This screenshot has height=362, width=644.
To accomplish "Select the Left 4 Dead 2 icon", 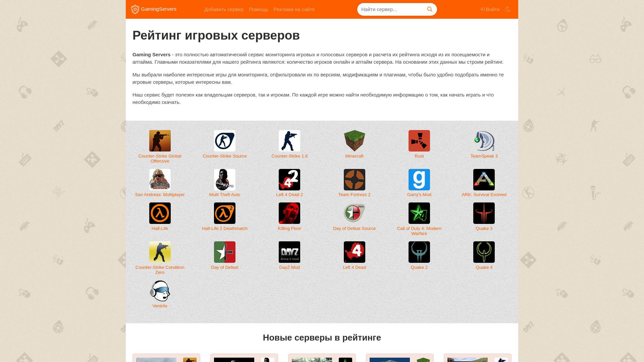I will (x=289, y=180).
